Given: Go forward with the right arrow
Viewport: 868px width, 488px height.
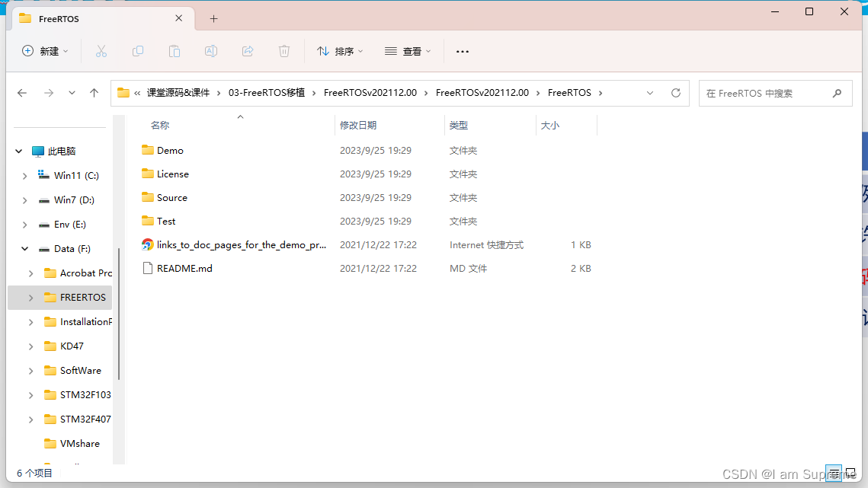Looking at the screenshot, I should coord(49,93).
